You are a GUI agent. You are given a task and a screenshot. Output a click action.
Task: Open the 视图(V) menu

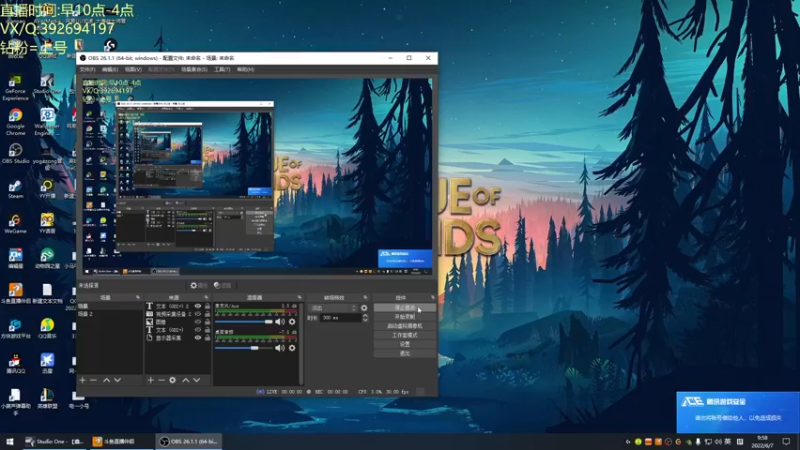pyautogui.click(x=133, y=69)
